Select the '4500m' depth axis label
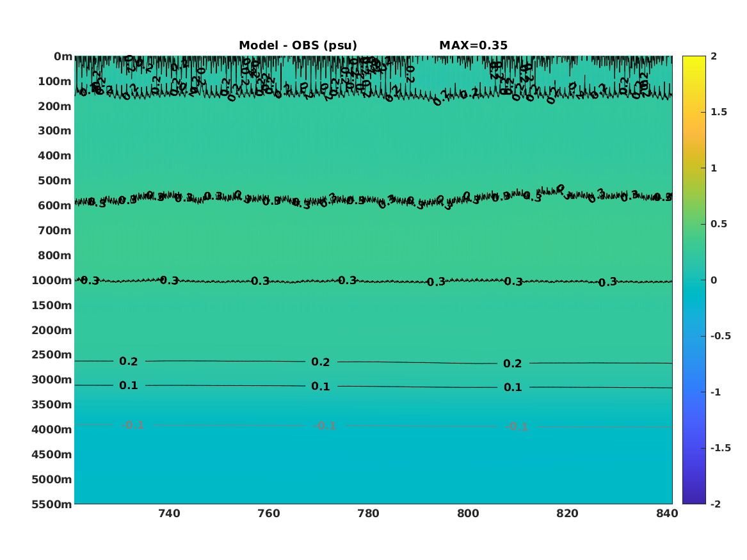Screen dimensions: 747x560 click(52, 455)
